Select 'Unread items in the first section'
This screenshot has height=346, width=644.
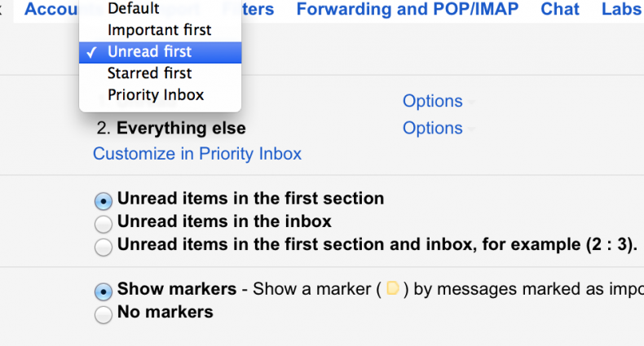(104, 200)
